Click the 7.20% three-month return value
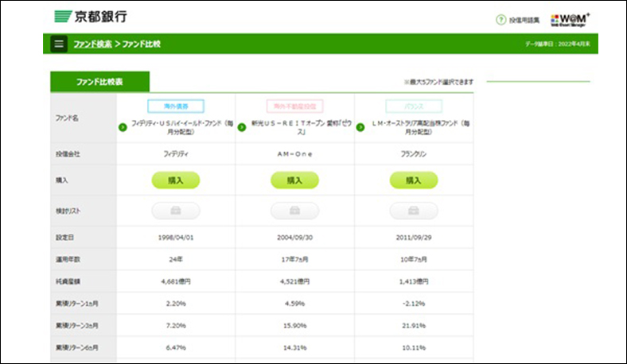This screenshot has height=364, width=627. (176, 326)
